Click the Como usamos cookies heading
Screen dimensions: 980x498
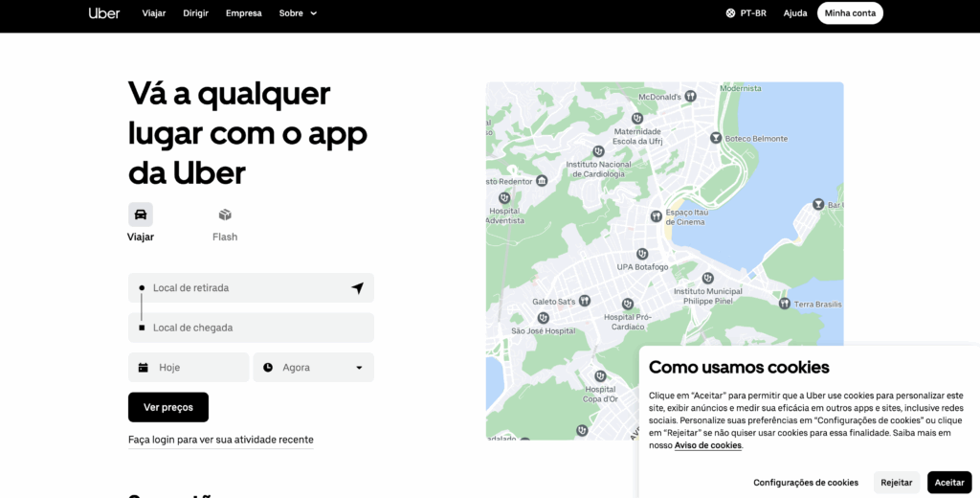pos(739,367)
